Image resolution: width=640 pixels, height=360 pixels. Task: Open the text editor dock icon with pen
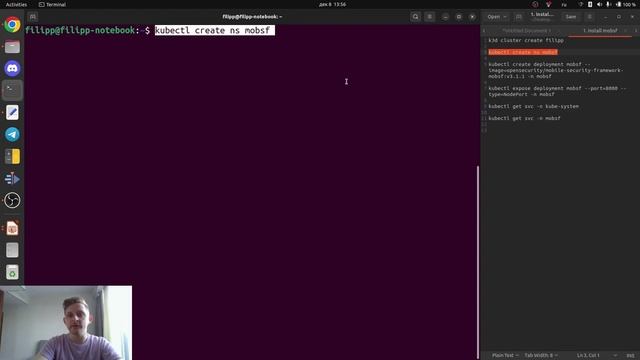click(x=12, y=112)
